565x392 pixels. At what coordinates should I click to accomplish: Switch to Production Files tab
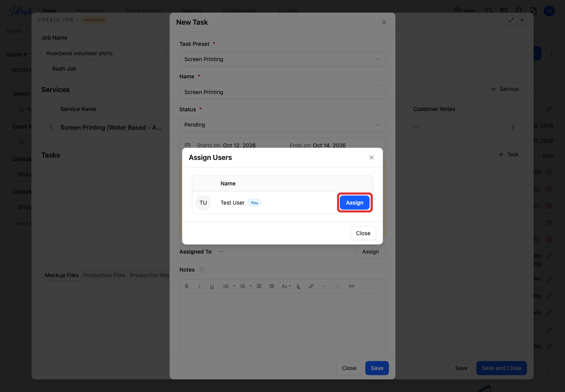coord(104,275)
